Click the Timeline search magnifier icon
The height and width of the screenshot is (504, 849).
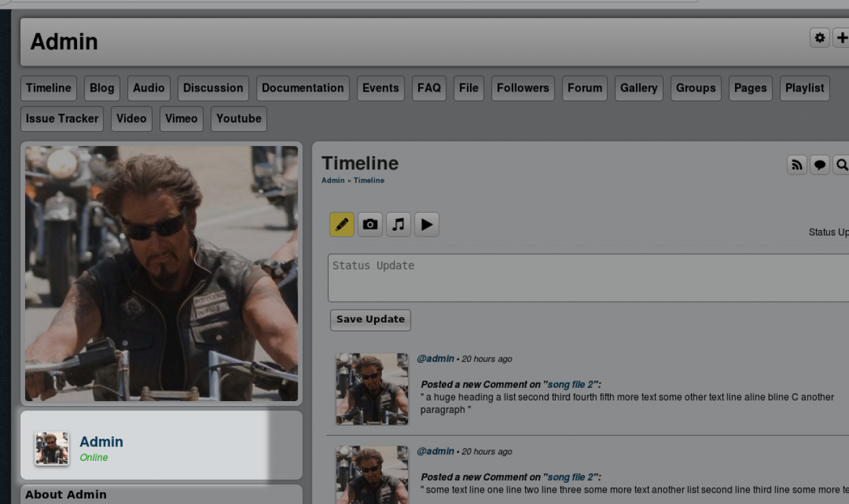[x=841, y=165]
